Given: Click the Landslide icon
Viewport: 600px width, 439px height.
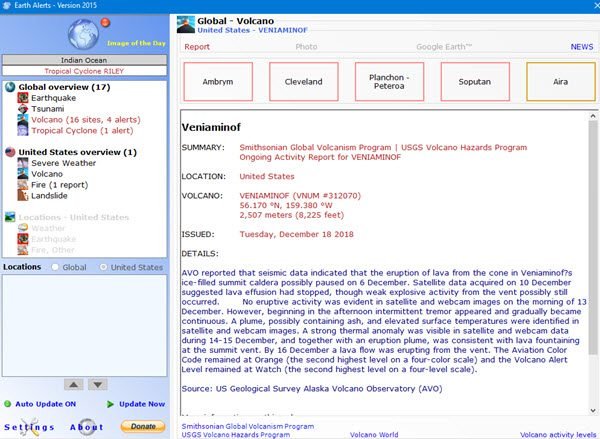Looking at the screenshot, I should click(x=23, y=196).
